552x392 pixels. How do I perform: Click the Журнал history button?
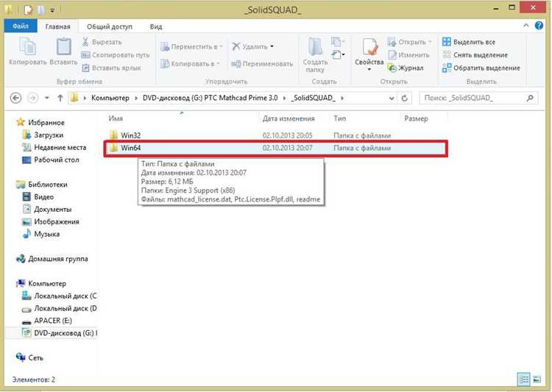pos(406,68)
